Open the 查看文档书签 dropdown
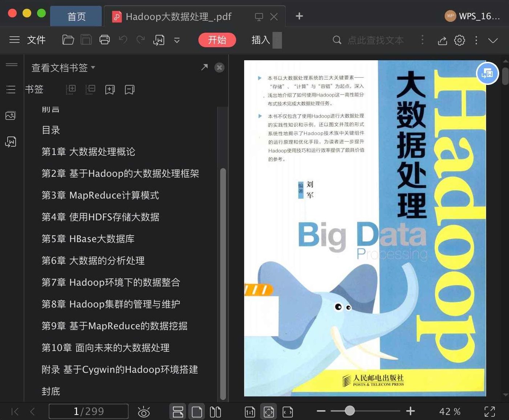 tap(62, 68)
